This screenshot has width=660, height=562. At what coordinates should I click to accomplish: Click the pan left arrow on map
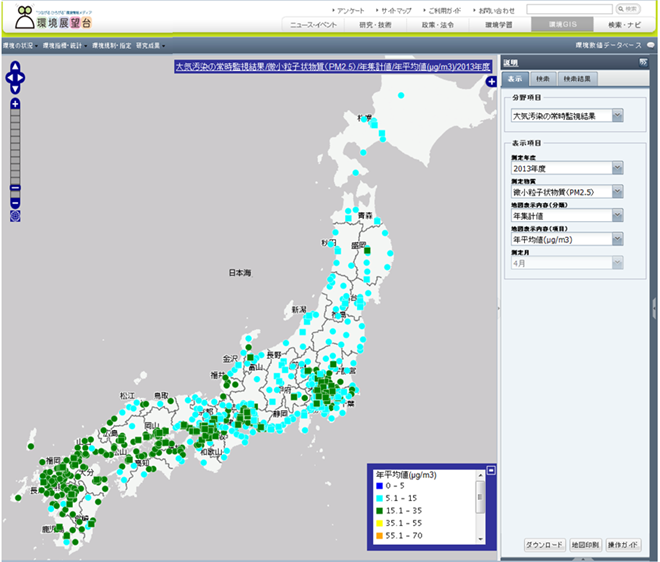coord(9,77)
